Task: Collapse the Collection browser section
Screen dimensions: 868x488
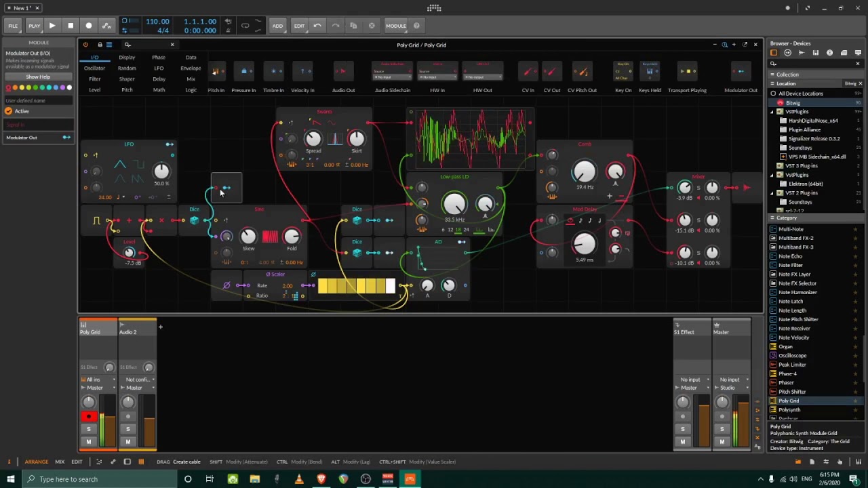Action: point(773,75)
